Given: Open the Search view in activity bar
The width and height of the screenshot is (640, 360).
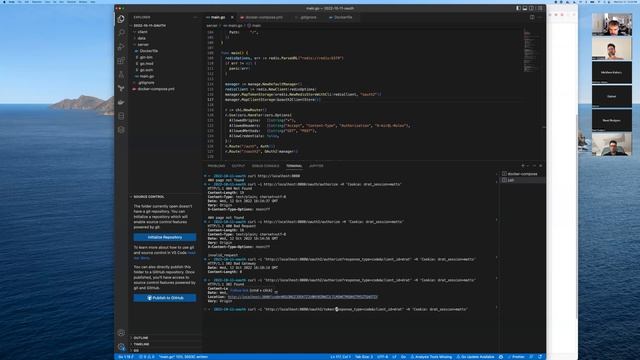Looking at the screenshot, I should tap(121, 33).
